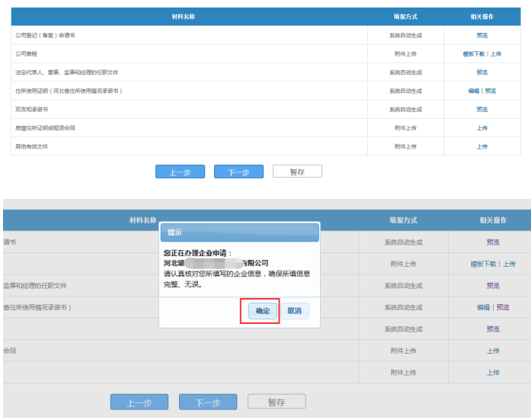Click the 上一步 button under the top table
The width and height of the screenshot is (531, 420).
[180, 172]
